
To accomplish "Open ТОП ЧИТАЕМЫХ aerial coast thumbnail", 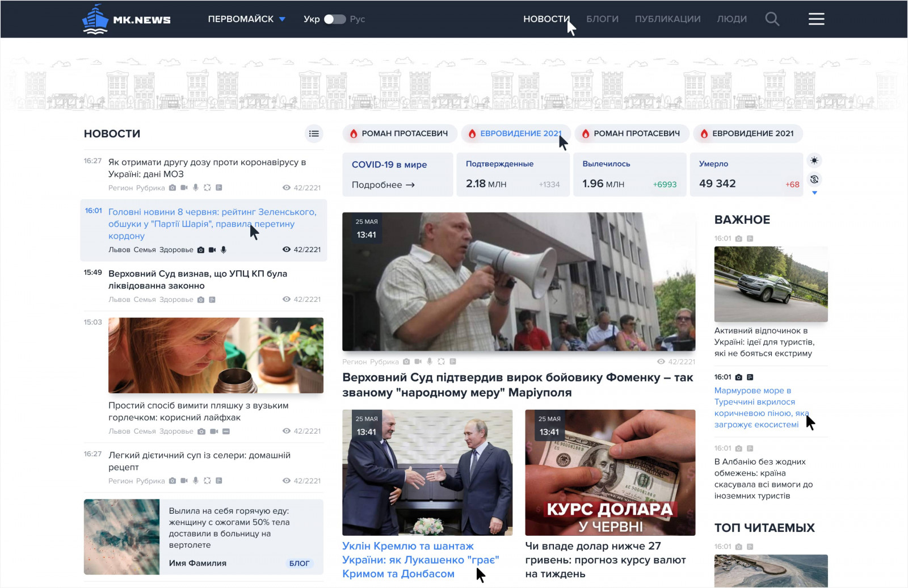I will click(x=771, y=571).
